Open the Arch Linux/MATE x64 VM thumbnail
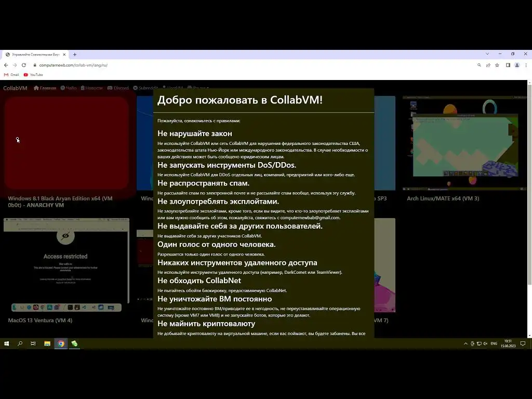This screenshot has height=399, width=532. (464, 143)
